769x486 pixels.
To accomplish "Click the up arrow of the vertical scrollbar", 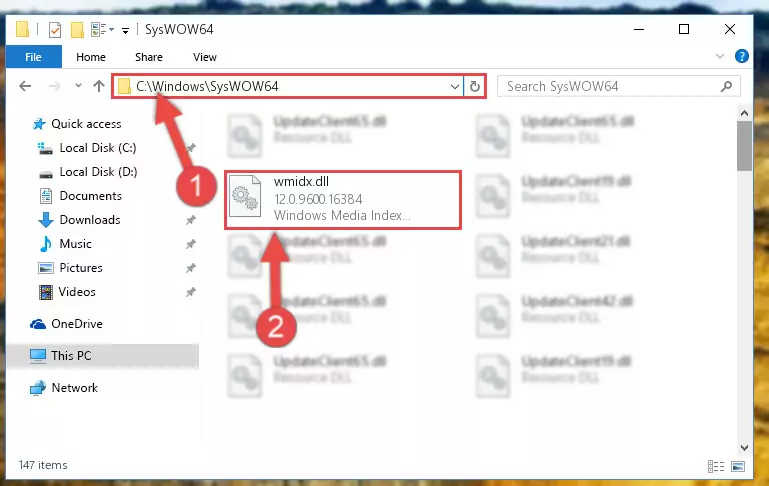I will (744, 114).
